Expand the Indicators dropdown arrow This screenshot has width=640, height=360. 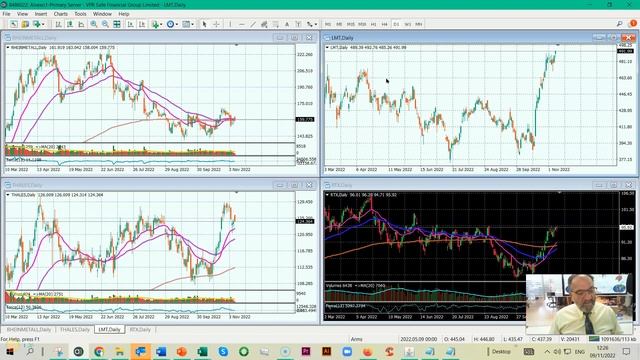tap(161, 24)
